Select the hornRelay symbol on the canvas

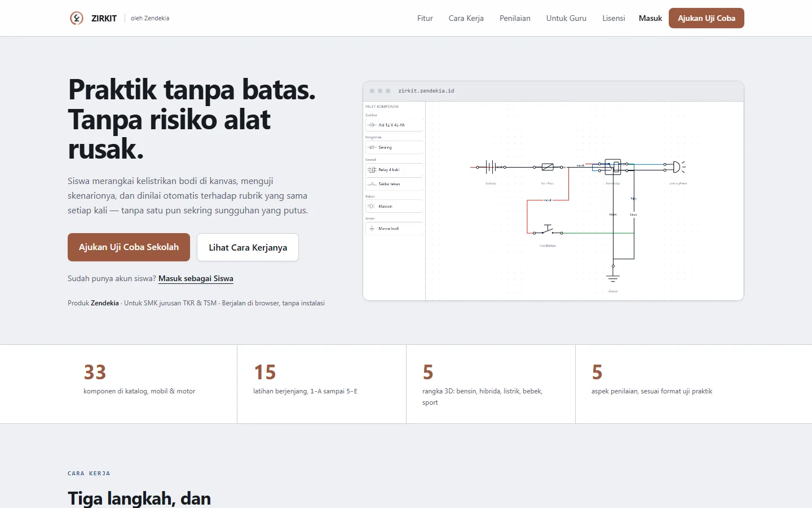[613, 167]
